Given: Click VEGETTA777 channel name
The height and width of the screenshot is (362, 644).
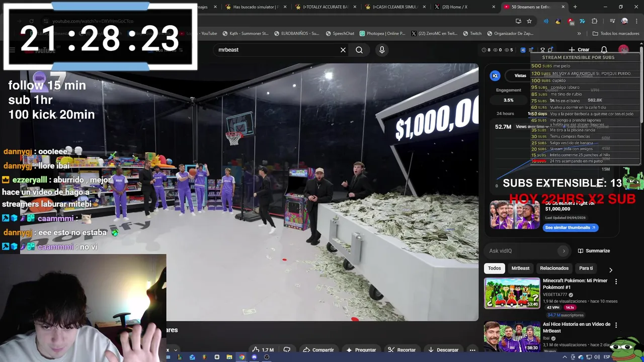Looking at the screenshot, I should click(x=554, y=295).
